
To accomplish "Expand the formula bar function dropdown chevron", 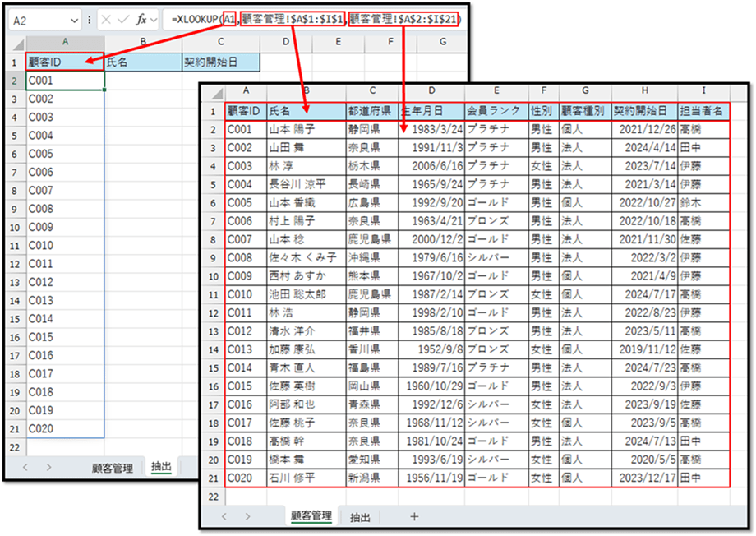I will click(x=154, y=20).
